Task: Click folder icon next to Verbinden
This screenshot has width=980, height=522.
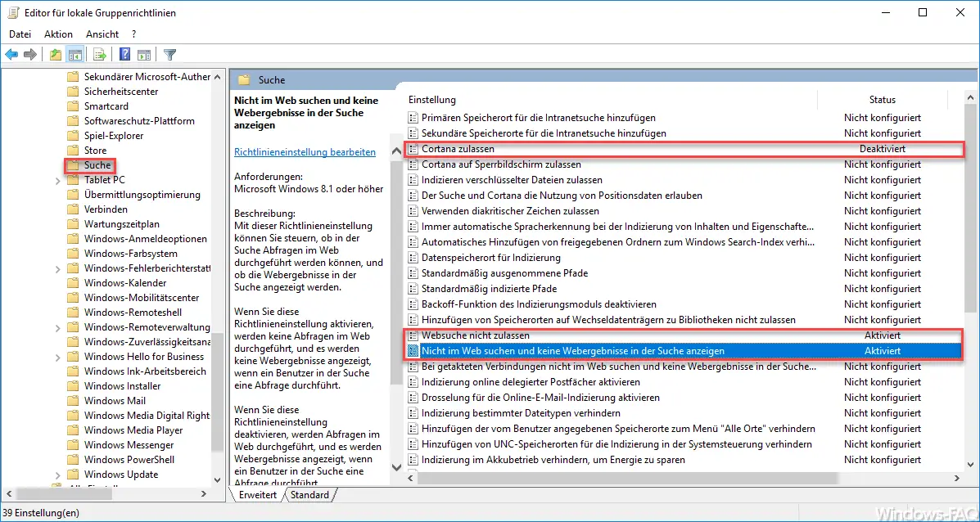Action: point(73,209)
